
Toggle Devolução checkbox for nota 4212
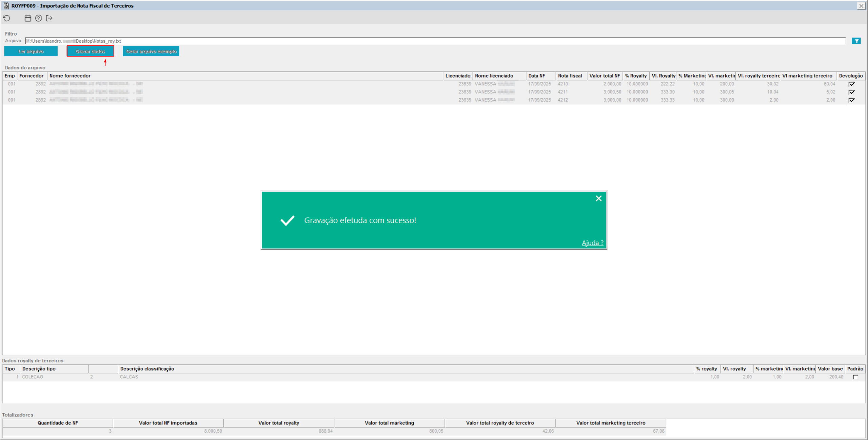(851, 100)
